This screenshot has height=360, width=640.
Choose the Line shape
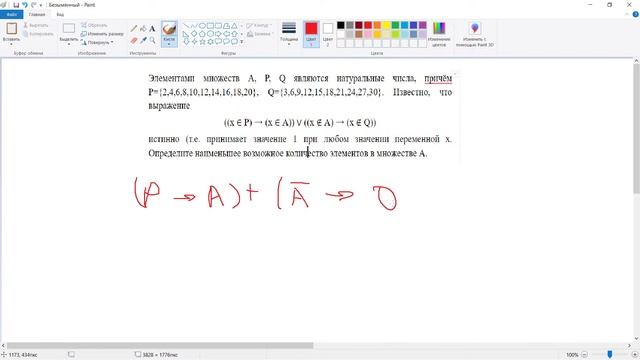click(186, 26)
